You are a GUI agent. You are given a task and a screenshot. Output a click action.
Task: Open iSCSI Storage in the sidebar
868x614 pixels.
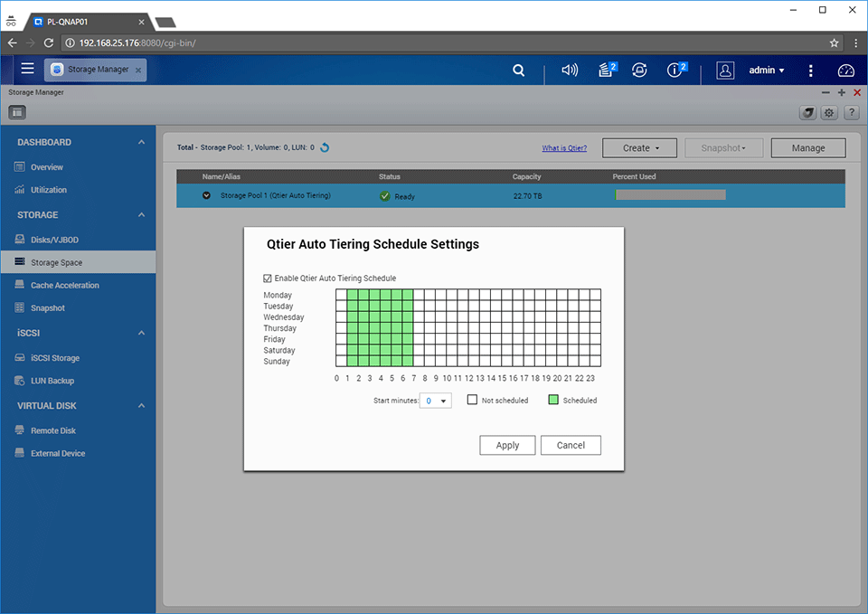(78, 358)
